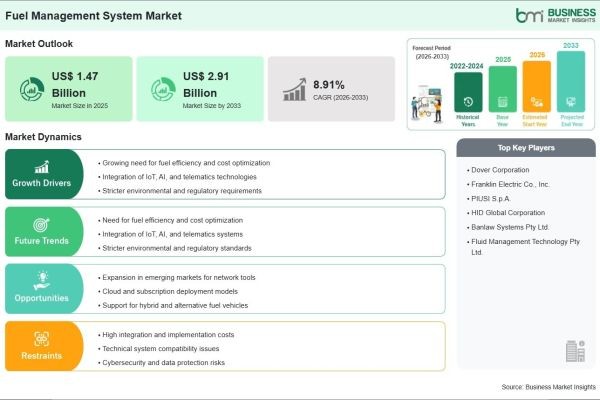Click the building icon in Top Key Players
This screenshot has width=600, height=400.
[x=575, y=351]
